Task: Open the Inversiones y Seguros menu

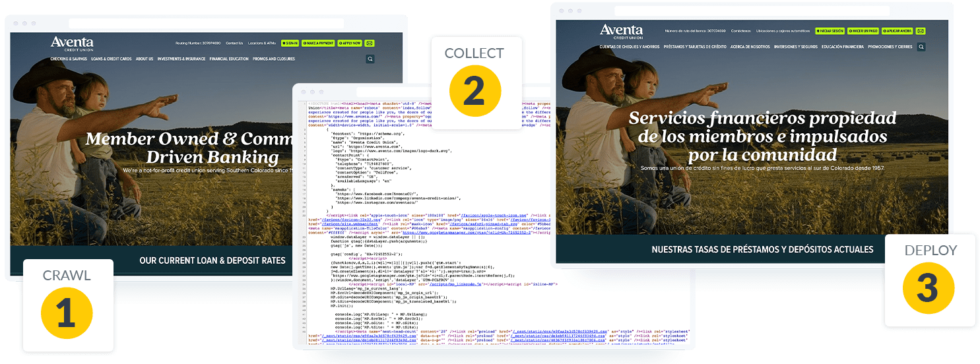Action: point(796,47)
